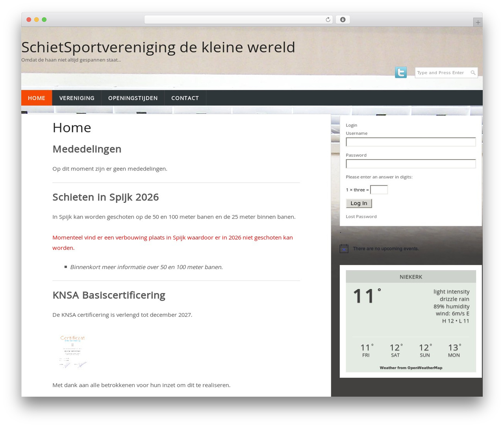The image size is (504, 427).
Task: Maximize the window with the green button
Action: 44,20
